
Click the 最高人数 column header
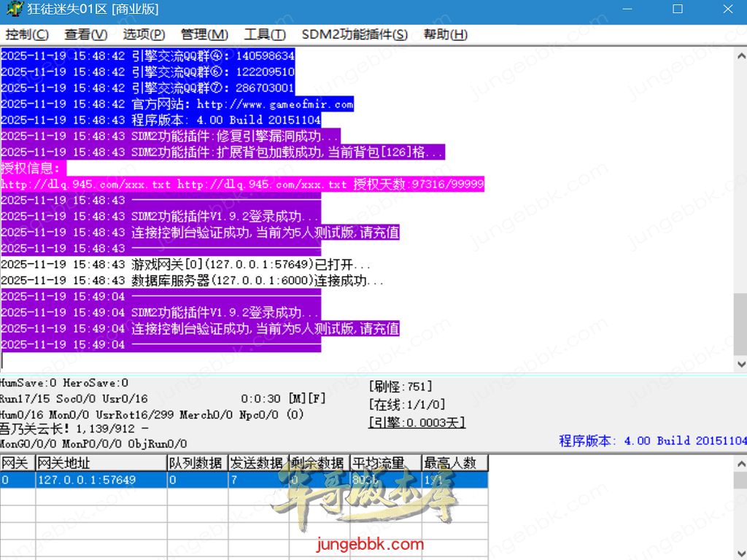pos(454,463)
